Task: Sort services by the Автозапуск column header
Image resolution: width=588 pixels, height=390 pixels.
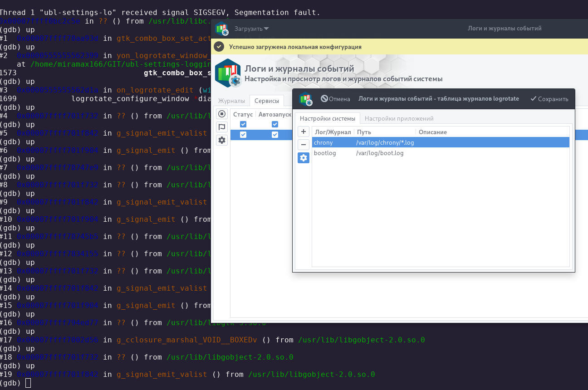Action: [274, 115]
